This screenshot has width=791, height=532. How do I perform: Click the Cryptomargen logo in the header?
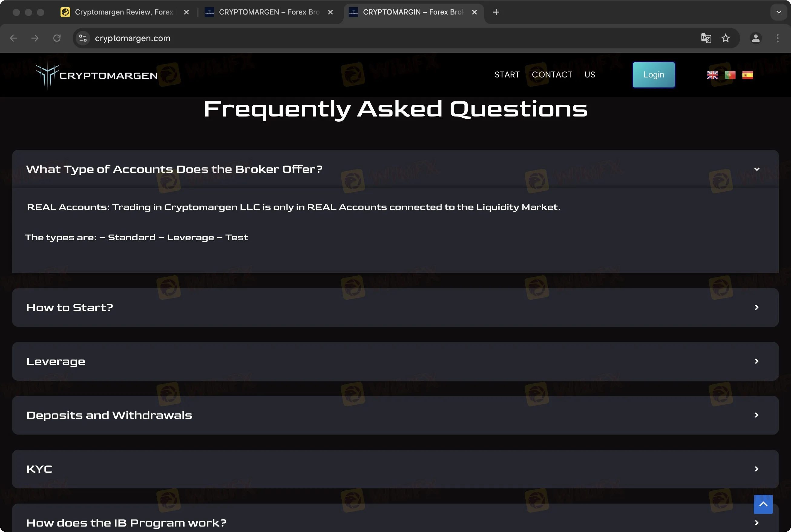96,75
